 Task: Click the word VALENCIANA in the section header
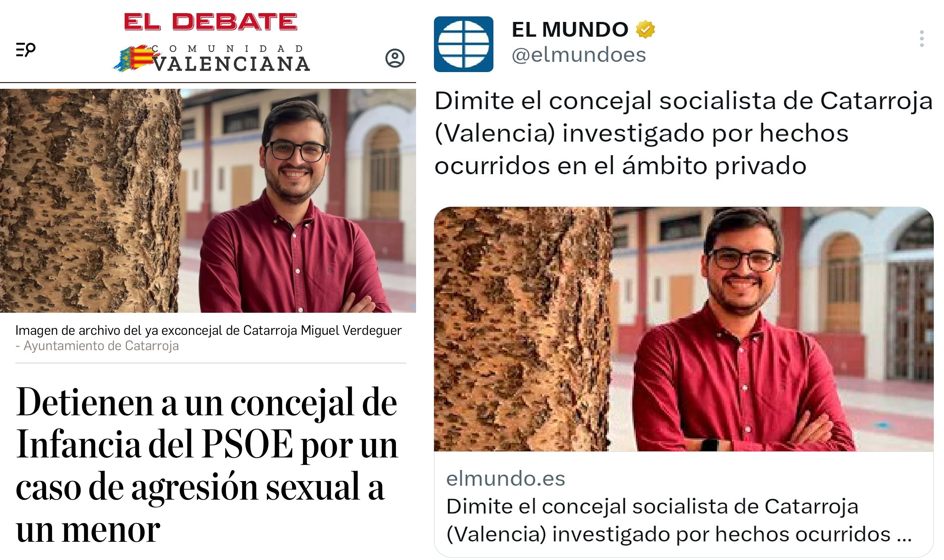[232, 64]
